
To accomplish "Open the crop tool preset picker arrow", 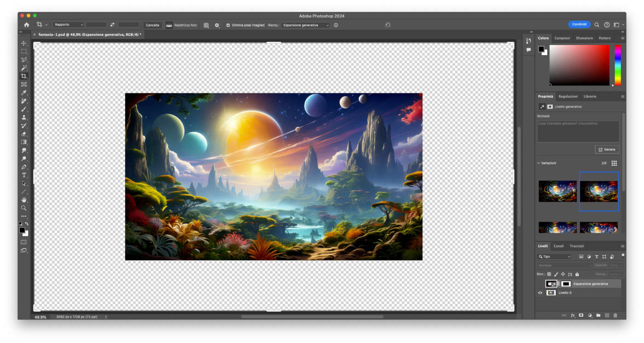I will 46,25.
